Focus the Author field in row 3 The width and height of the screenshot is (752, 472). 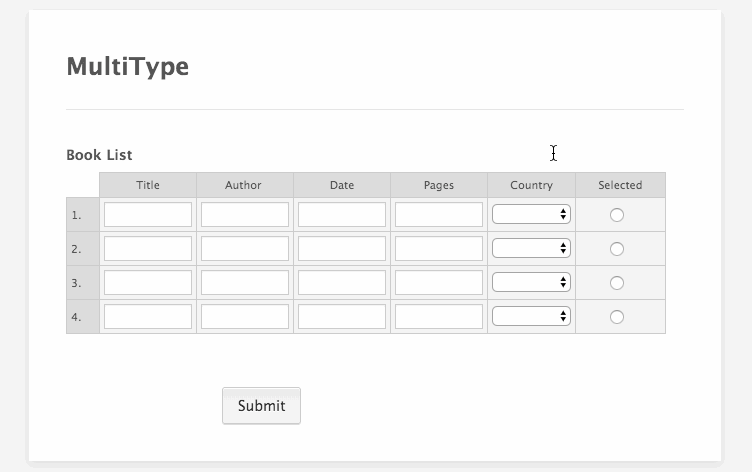(245, 283)
